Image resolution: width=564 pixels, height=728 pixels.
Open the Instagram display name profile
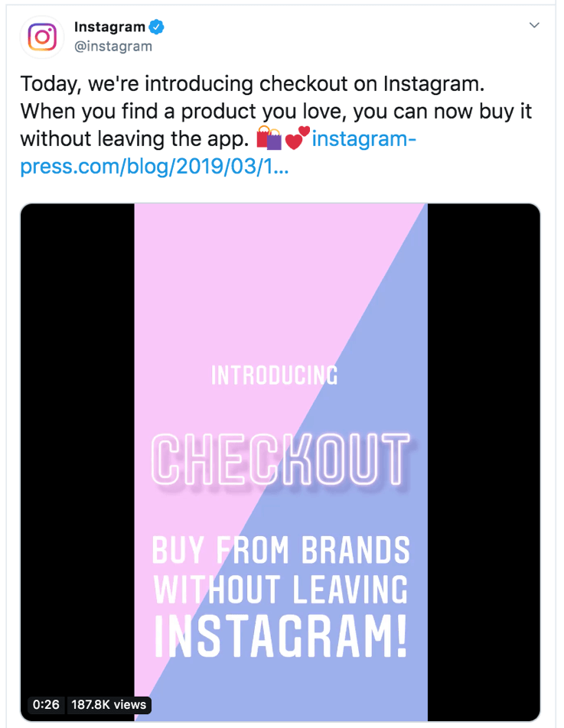point(109,28)
